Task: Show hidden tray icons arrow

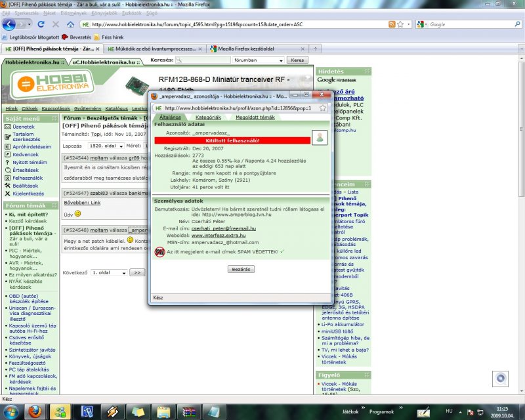Action: tap(461, 412)
